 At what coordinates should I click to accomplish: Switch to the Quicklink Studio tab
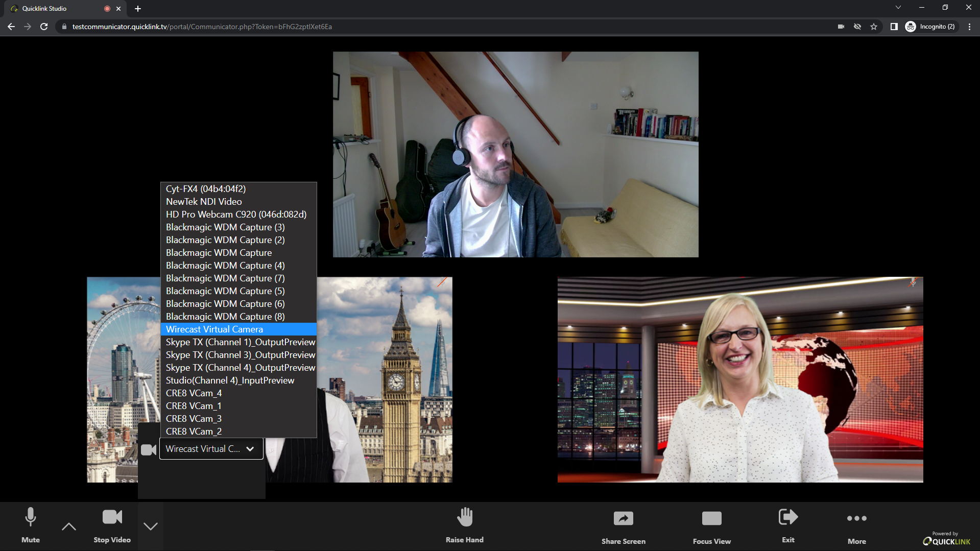pos(65,9)
